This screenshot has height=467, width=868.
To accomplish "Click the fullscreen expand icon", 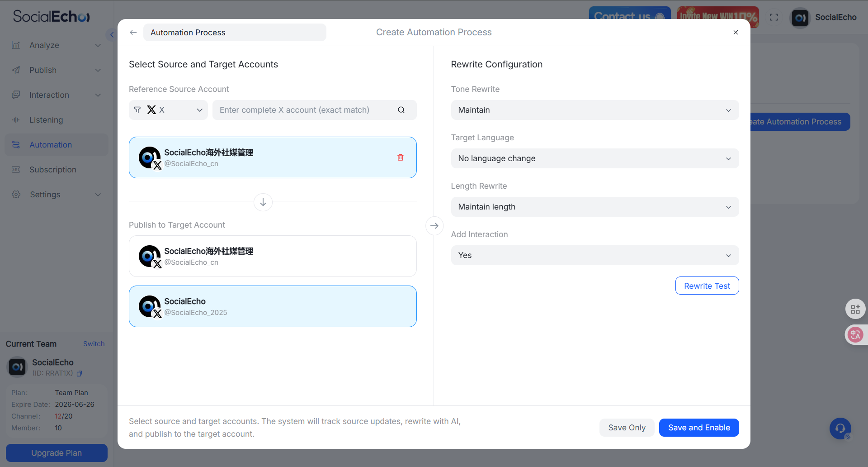I will (774, 17).
